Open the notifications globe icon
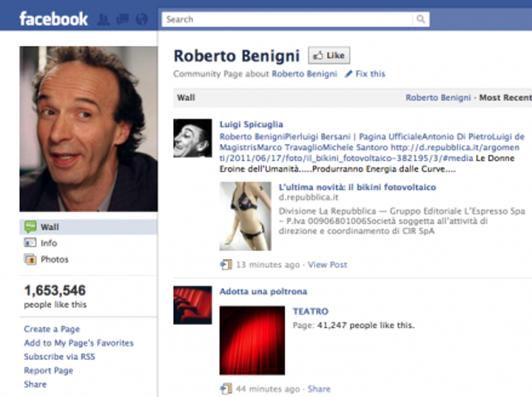 point(142,19)
